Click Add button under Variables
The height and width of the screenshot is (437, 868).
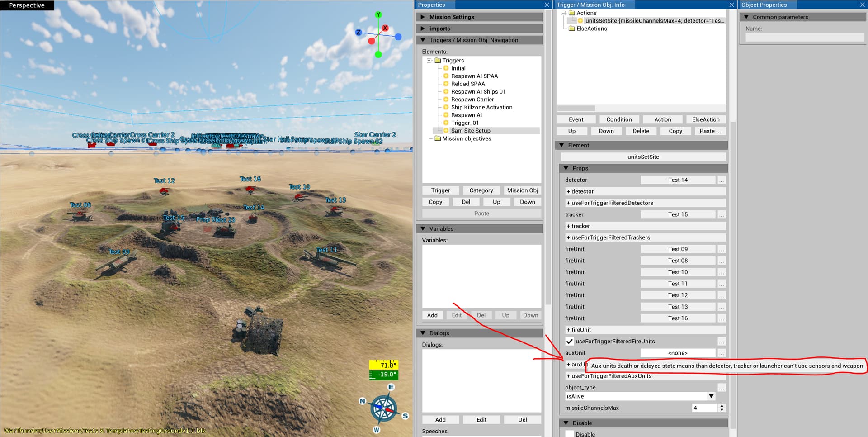432,315
